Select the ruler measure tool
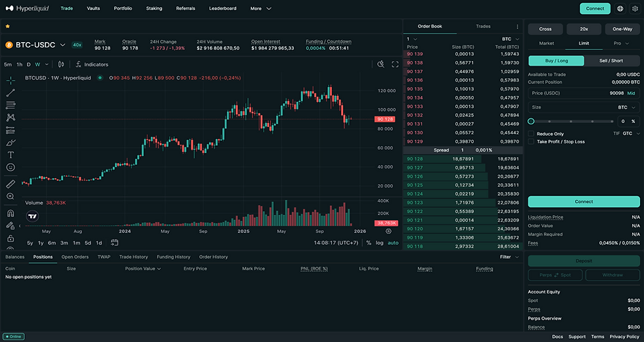Image resolution: width=644 pixels, height=342 pixels. tap(11, 184)
